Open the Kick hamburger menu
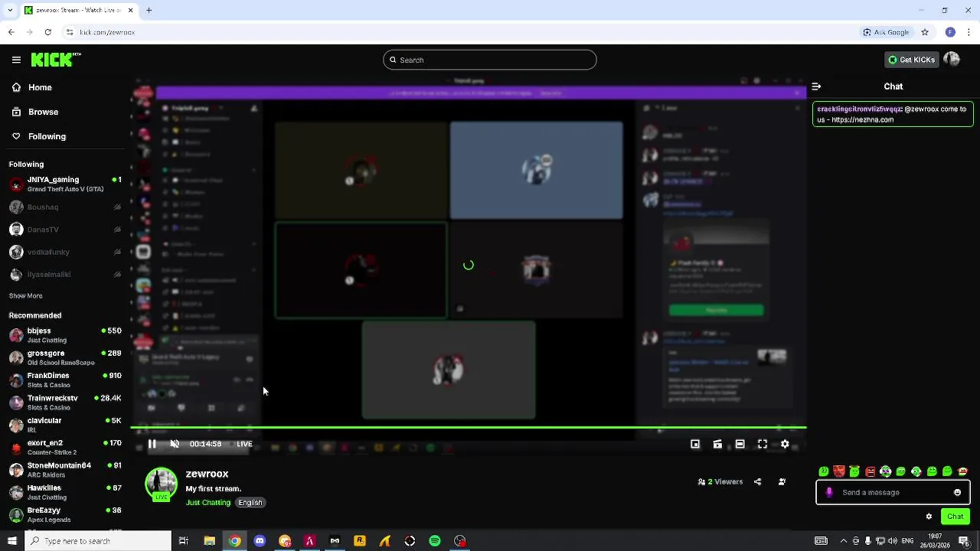The height and width of the screenshot is (551, 980). pos(16,60)
